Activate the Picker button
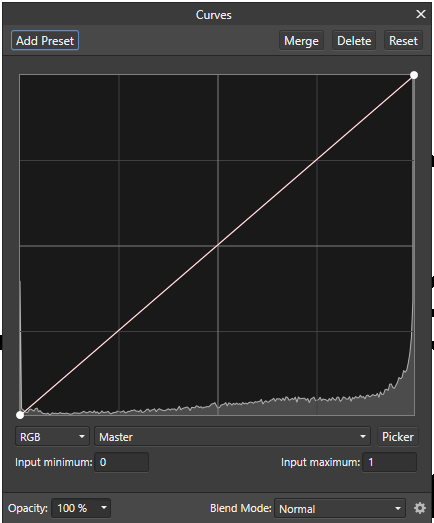This screenshot has width=434, height=523. tap(398, 437)
